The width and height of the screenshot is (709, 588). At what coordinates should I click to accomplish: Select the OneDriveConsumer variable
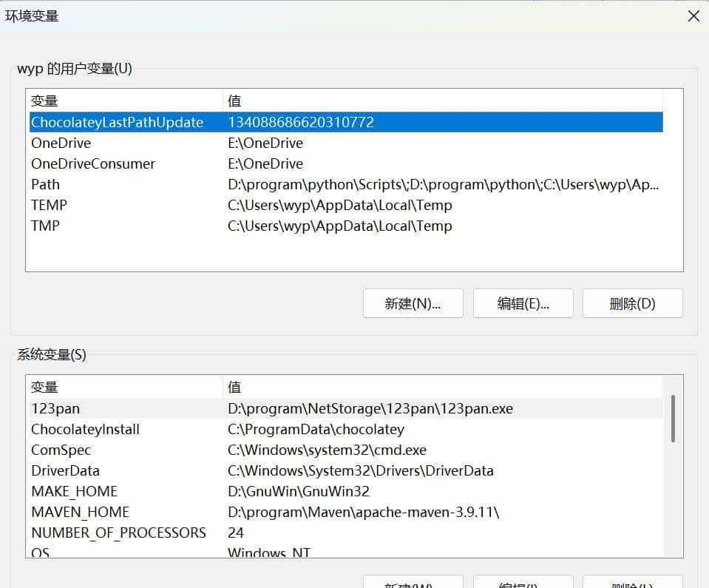tap(93, 163)
